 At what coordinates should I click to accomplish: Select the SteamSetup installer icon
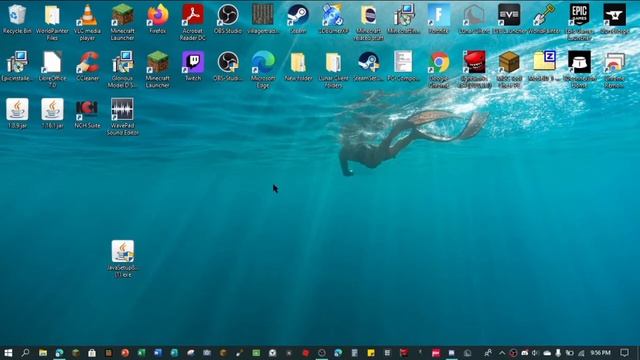pos(368,67)
